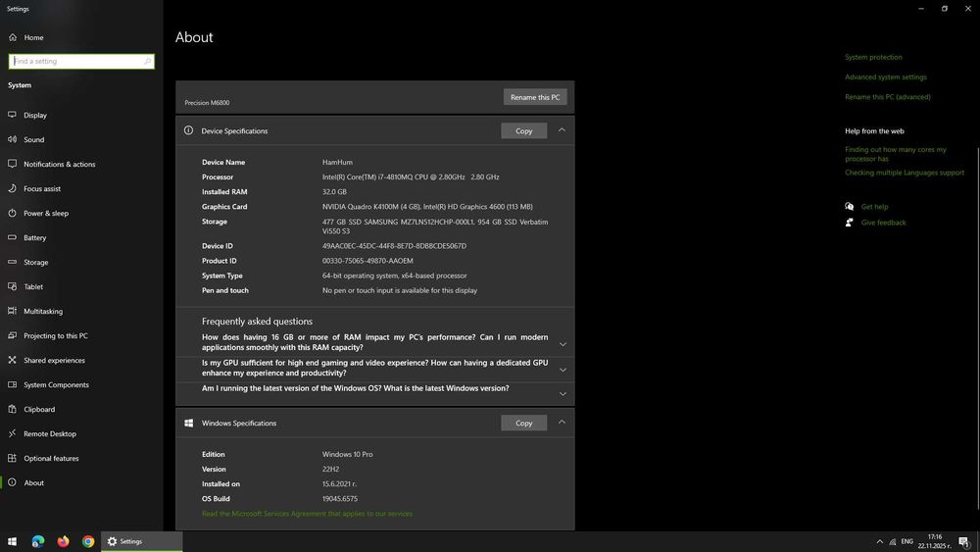
Task: Collapse the Windows Specifications section
Action: tap(562, 422)
